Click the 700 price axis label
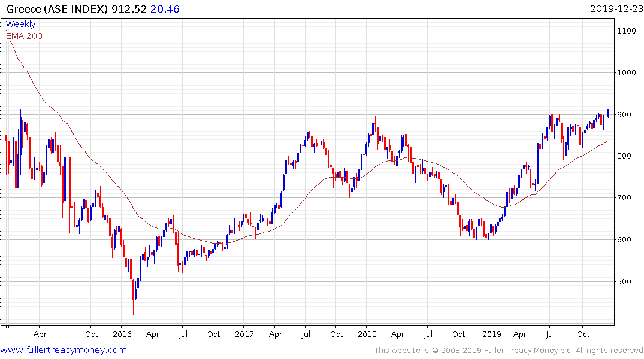Screen dimensions: 644x359 pos(624,198)
